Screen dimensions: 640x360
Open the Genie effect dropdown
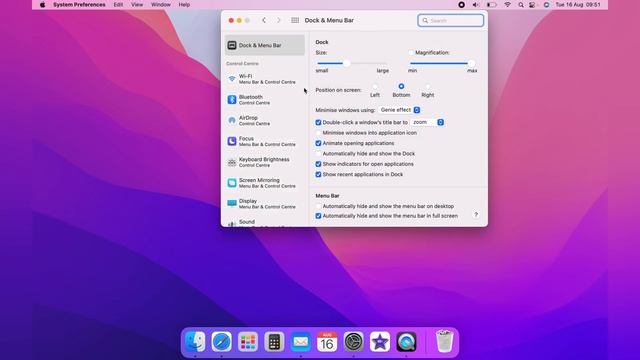coord(399,110)
